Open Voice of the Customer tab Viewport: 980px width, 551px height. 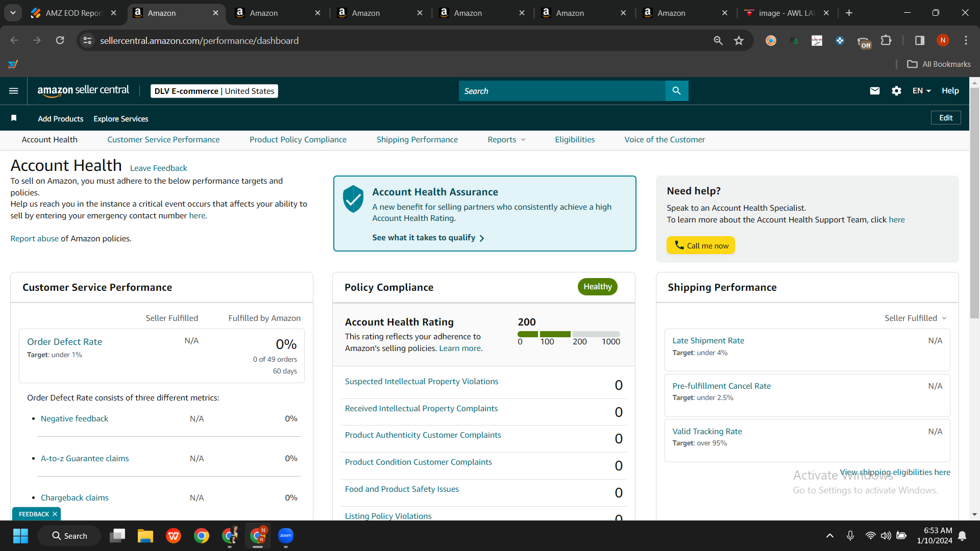[x=665, y=140]
